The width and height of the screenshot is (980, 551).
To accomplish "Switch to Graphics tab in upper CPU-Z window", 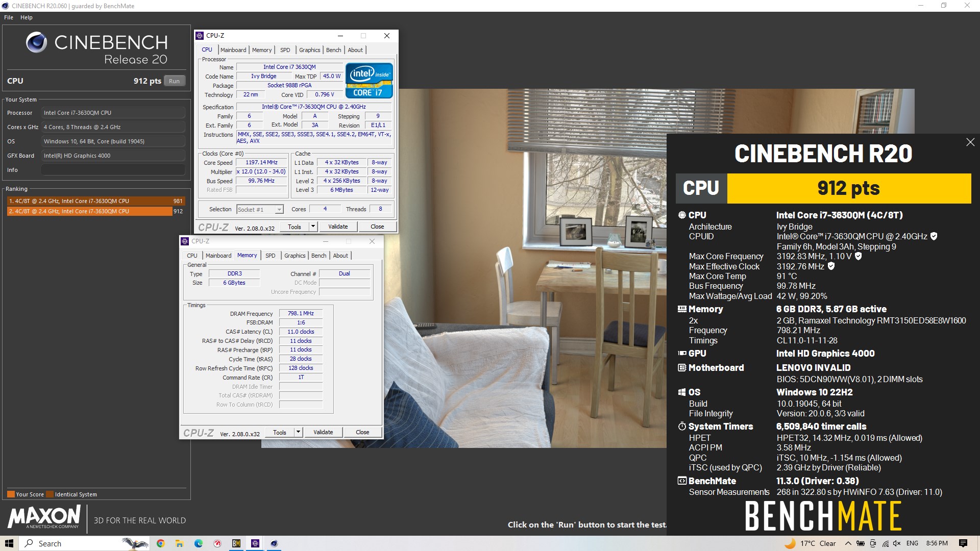I will tap(310, 50).
